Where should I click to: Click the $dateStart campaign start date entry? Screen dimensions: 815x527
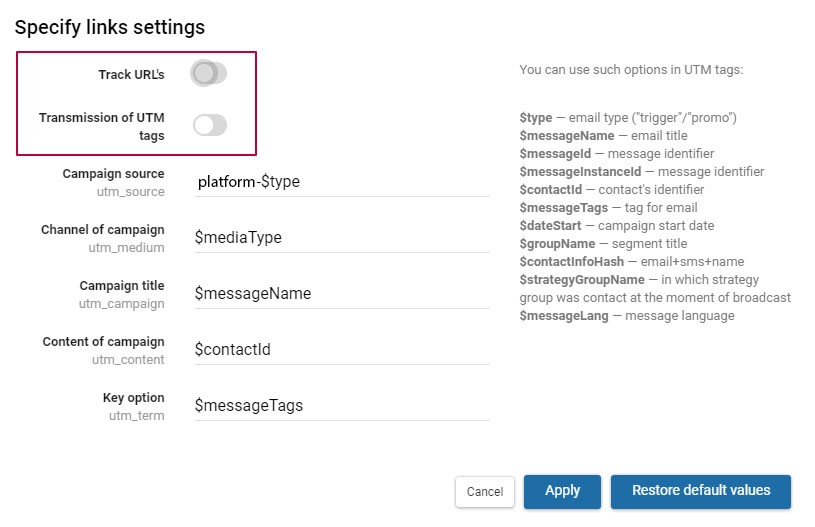coord(617,226)
